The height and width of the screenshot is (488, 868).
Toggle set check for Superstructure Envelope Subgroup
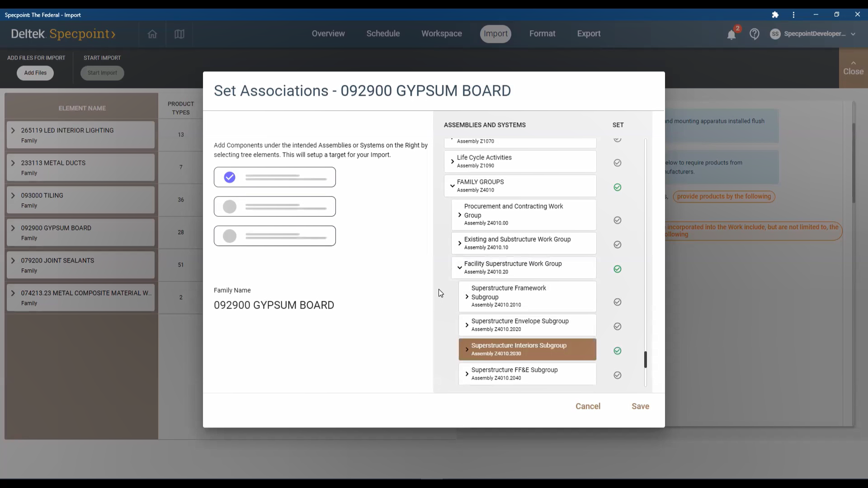click(617, 326)
